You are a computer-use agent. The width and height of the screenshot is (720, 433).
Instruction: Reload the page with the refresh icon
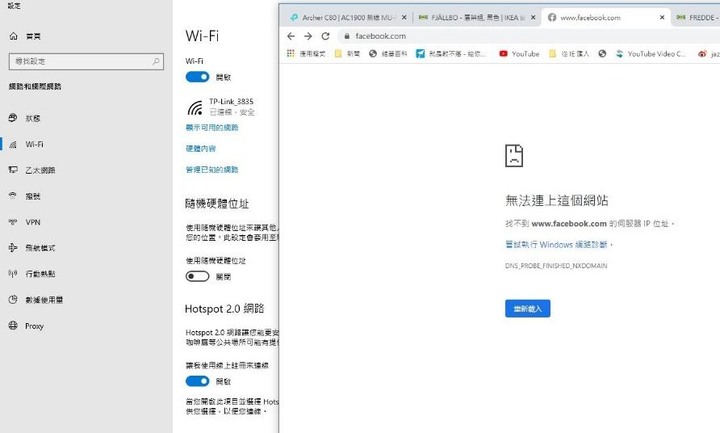click(x=326, y=36)
